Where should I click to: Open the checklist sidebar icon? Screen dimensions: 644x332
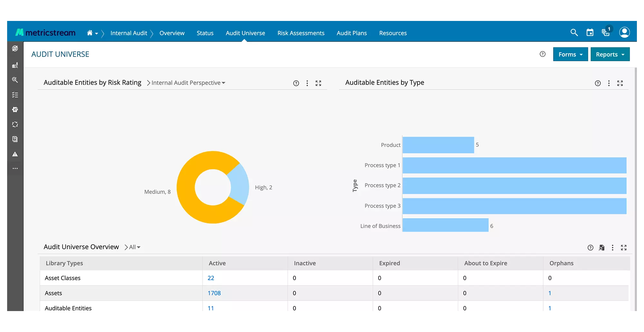[15, 95]
